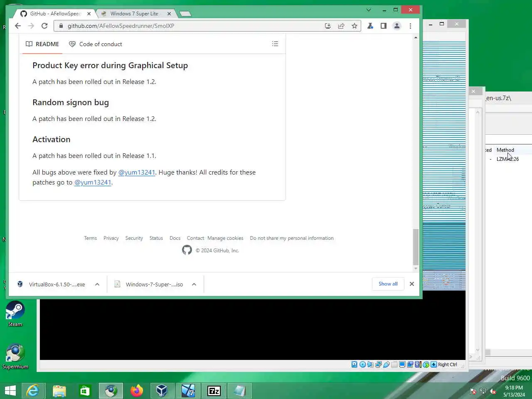This screenshot has width=532, height=399.
Task: Click the Activation heading
Action: click(x=52, y=139)
